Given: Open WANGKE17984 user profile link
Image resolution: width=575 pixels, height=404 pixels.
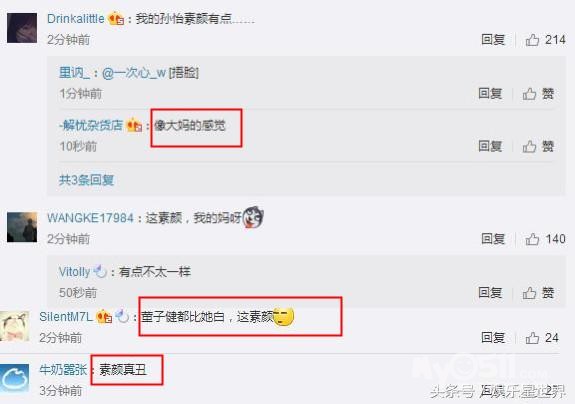Looking at the screenshot, I should tap(90, 218).
